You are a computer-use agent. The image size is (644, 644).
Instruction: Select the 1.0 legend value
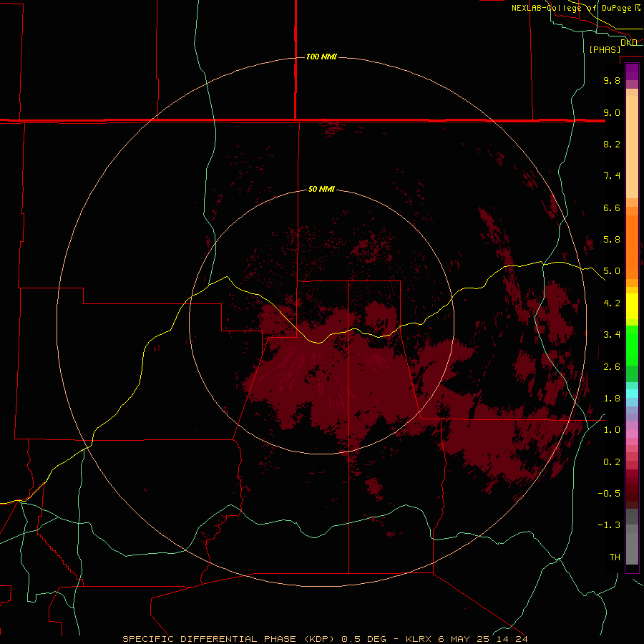[612, 430]
